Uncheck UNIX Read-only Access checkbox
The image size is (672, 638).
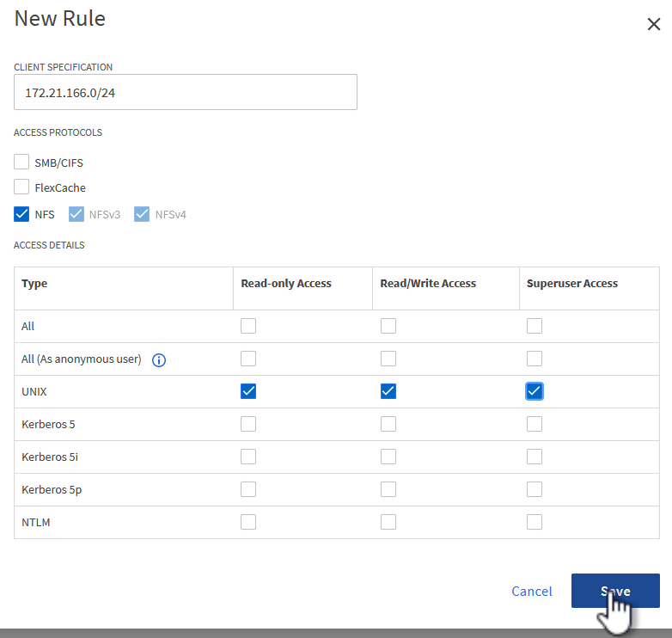[248, 391]
